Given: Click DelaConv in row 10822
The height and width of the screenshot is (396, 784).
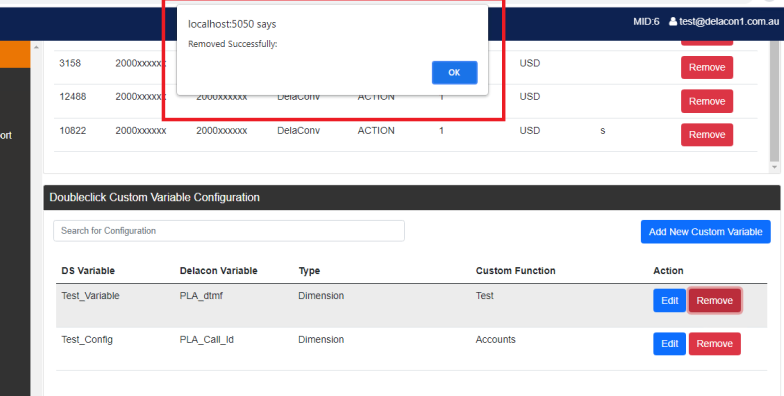Looking at the screenshot, I should [x=298, y=130].
